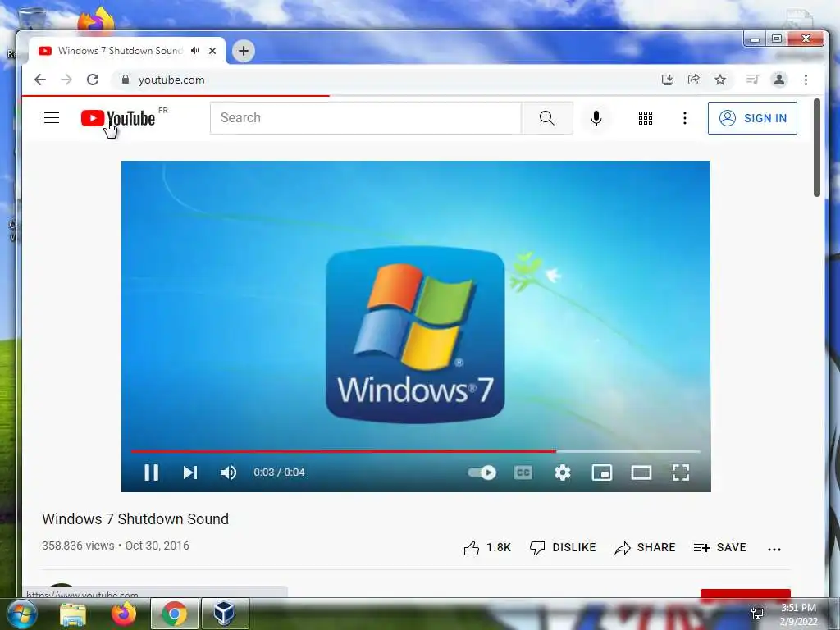Close the Windows 7 Shutdown Sound tab
Screen dimensions: 840x630
click(212, 51)
